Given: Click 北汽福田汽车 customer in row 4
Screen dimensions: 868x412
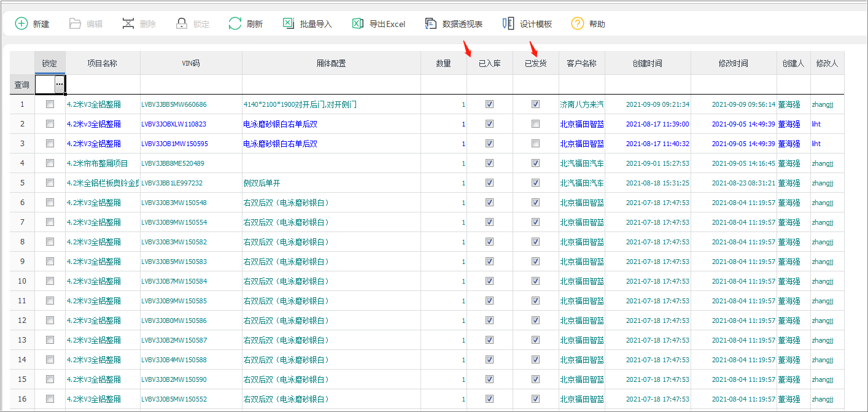Looking at the screenshot, I should click(582, 163).
